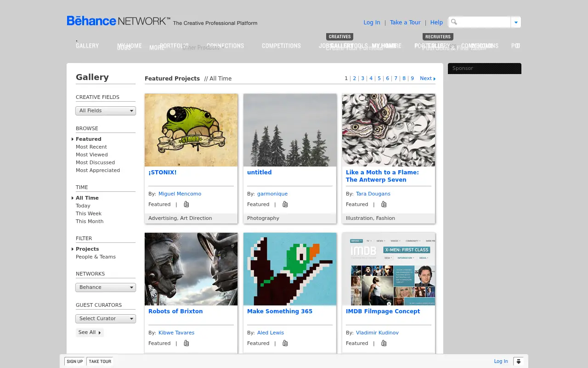Open author Tara Dougans's profile
Image resolution: width=588 pixels, height=368 pixels.
pos(373,194)
